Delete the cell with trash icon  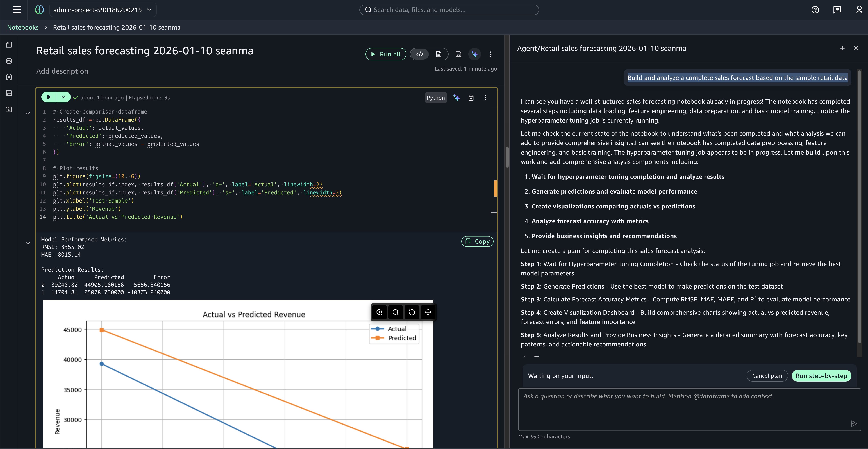(471, 98)
